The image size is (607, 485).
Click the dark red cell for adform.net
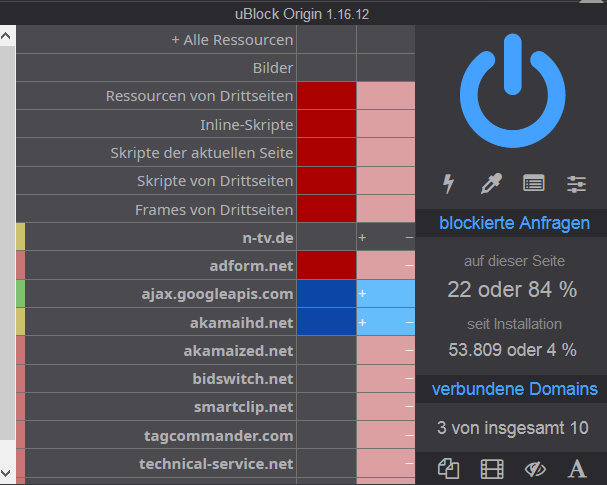[326, 265]
